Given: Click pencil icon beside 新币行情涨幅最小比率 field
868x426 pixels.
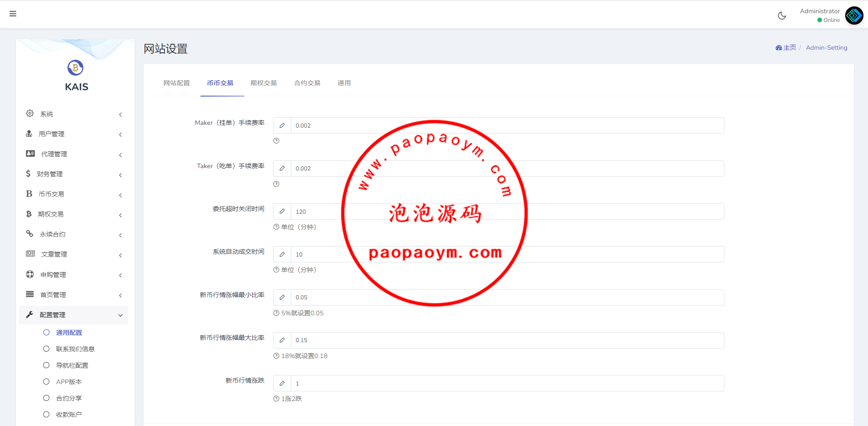Looking at the screenshot, I should [282, 298].
